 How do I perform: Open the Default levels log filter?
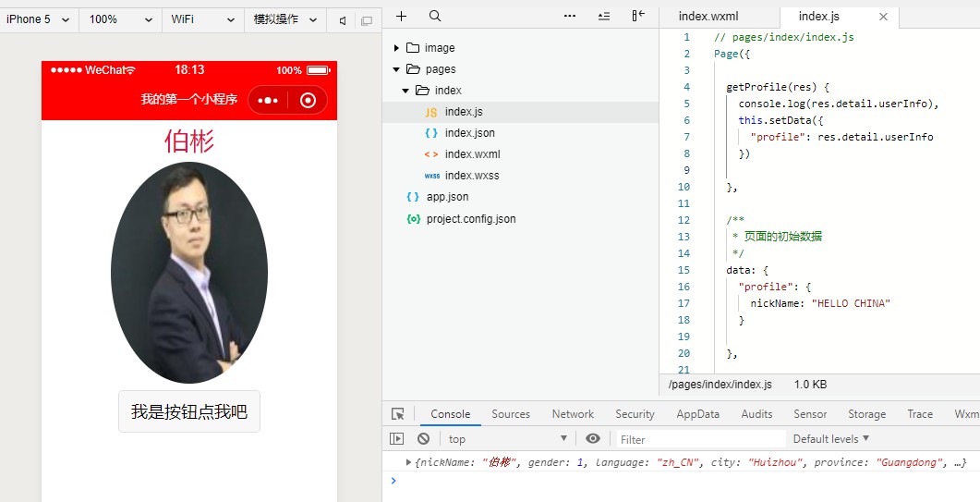[831, 439]
